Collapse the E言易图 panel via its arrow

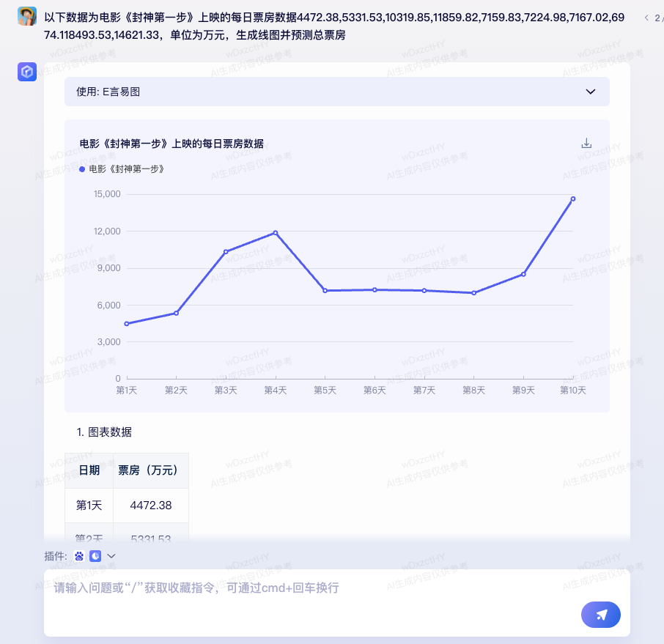590,92
